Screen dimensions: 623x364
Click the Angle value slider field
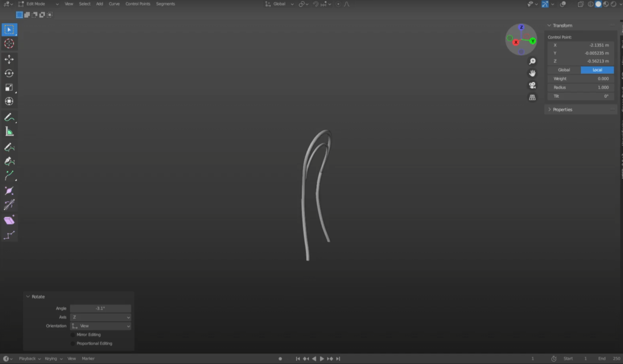[100, 309]
